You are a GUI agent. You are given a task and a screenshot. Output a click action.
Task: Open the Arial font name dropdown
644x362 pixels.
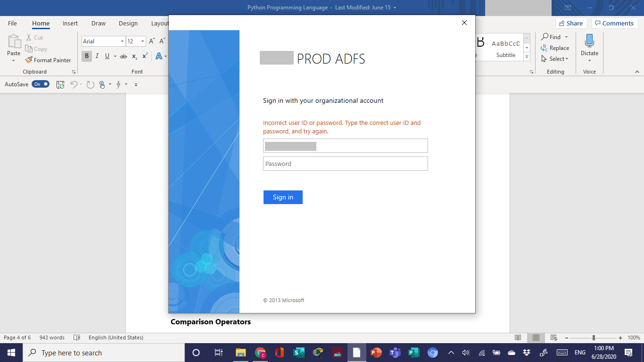tap(122, 41)
